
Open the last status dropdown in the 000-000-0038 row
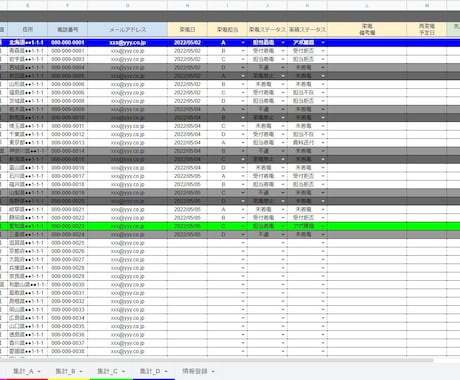pyautogui.click(x=323, y=351)
